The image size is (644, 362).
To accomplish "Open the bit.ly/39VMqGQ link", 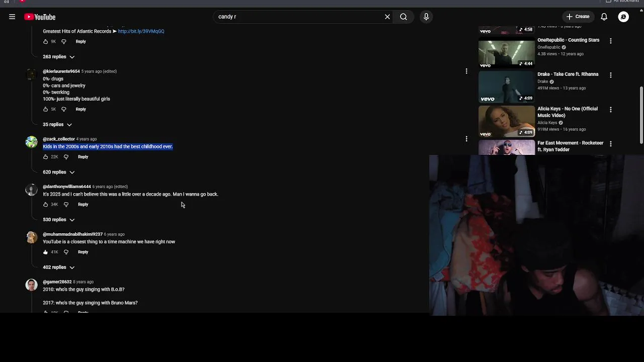I will [141, 31].
